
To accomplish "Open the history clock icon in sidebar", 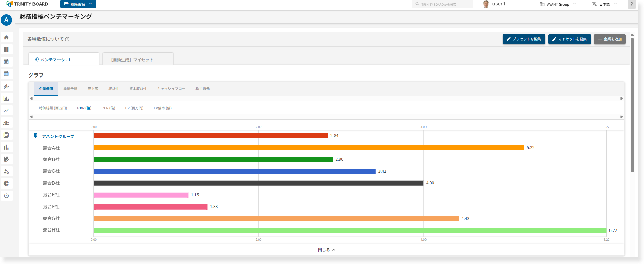I will click(6, 196).
